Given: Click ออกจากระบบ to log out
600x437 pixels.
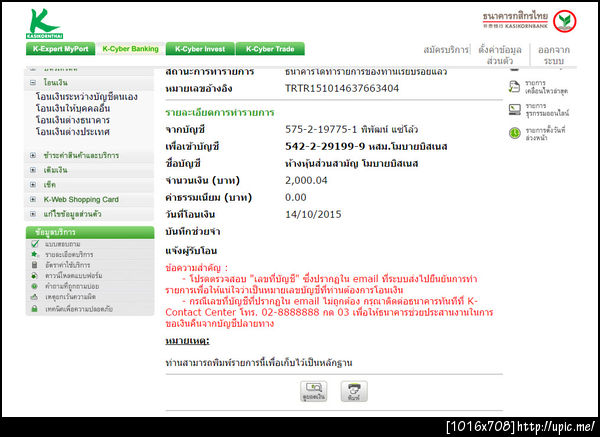Looking at the screenshot, I should point(554,55).
